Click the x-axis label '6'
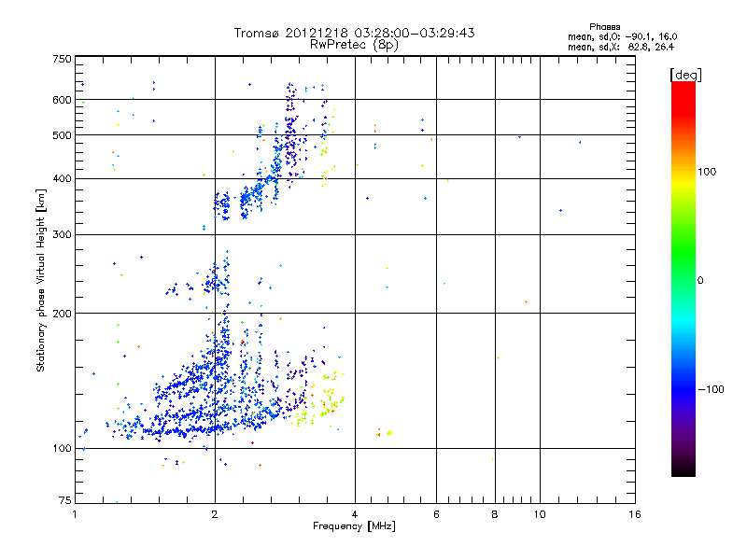The image size is (747, 560). coord(436,514)
